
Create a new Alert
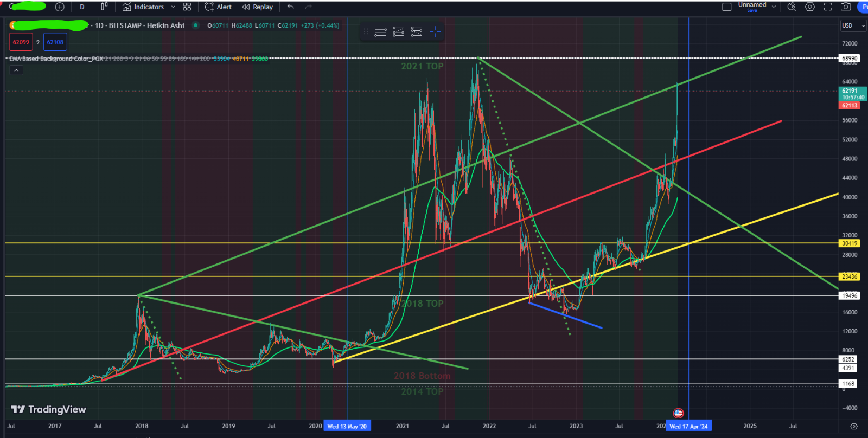click(218, 7)
